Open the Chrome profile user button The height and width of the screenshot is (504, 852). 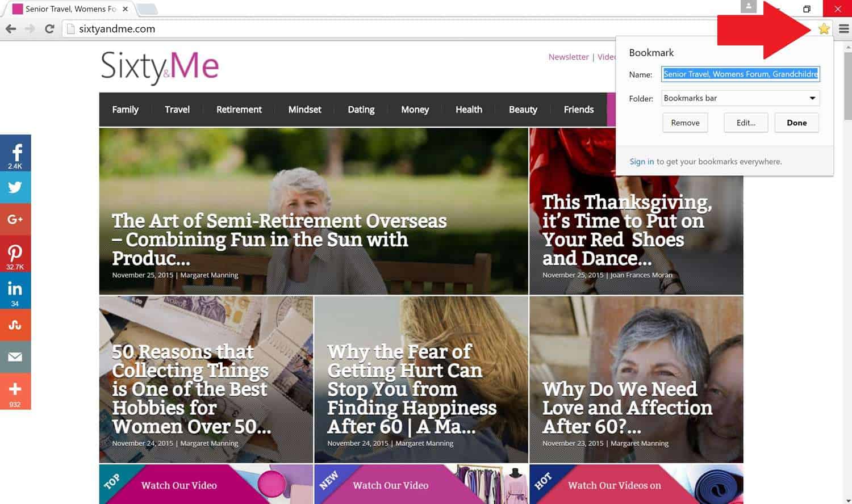[x=749, y=6]
